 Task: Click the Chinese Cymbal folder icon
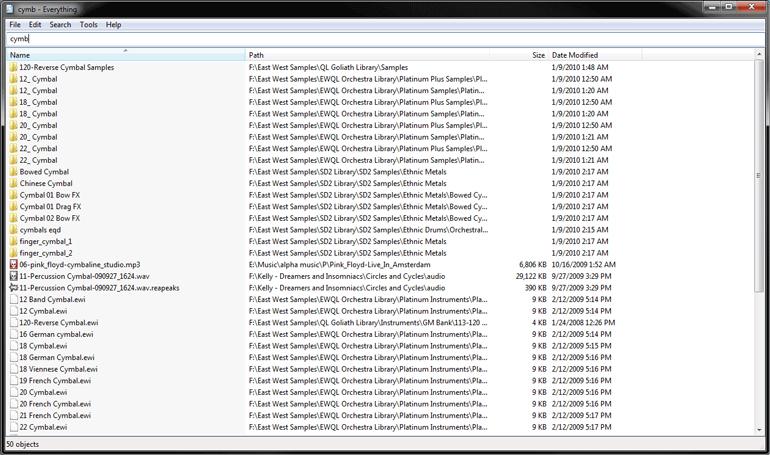(14, 184)
